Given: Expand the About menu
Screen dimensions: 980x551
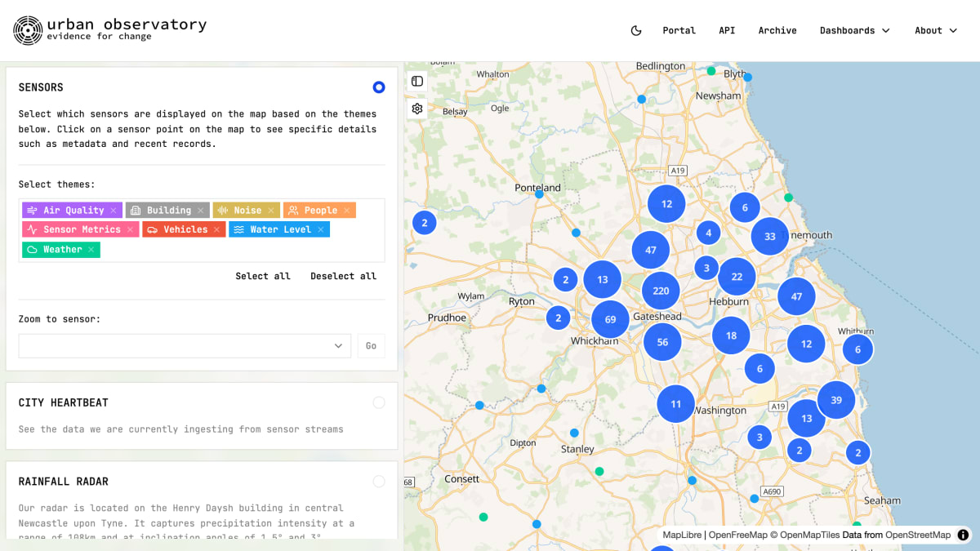Looking at the screenshot, I should point(936,30).
